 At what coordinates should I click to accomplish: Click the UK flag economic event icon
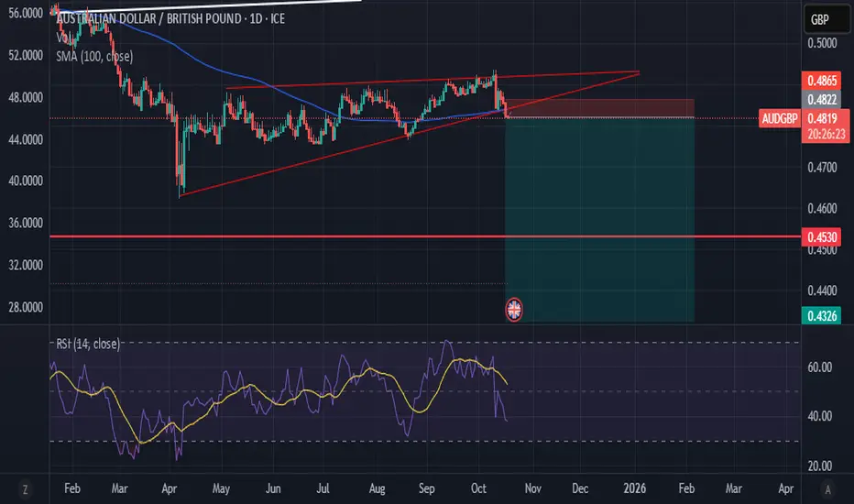pyautogui.click(x=514, y=310)
